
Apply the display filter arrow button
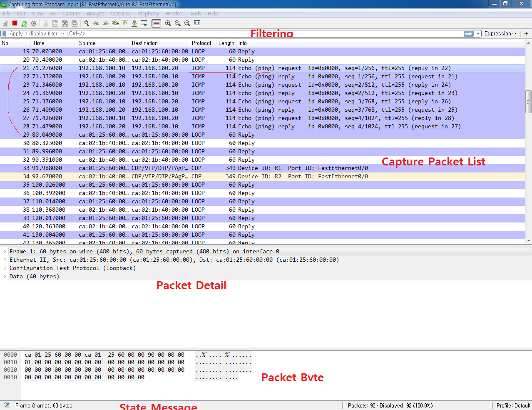point(469,34)
